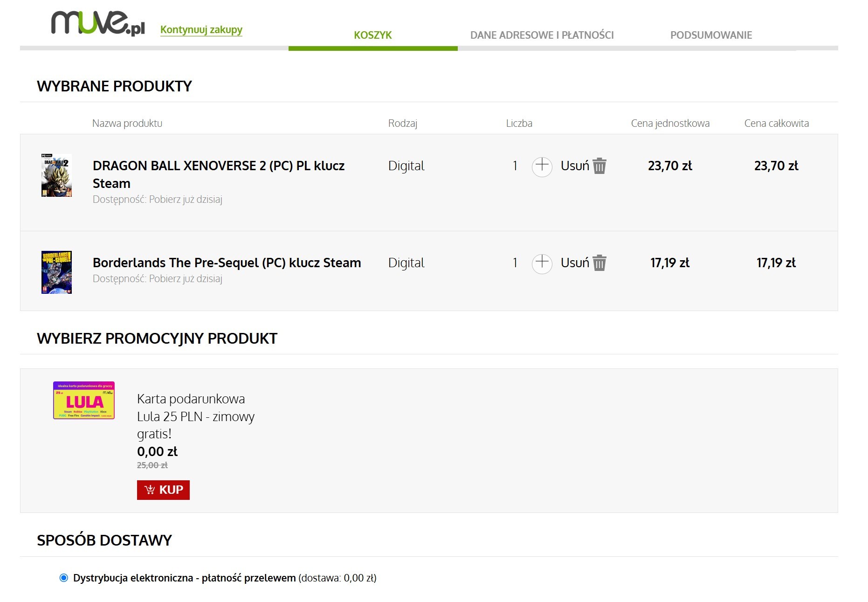
Task: Click the 17,19 zł total price
Action: coord(776,263)
